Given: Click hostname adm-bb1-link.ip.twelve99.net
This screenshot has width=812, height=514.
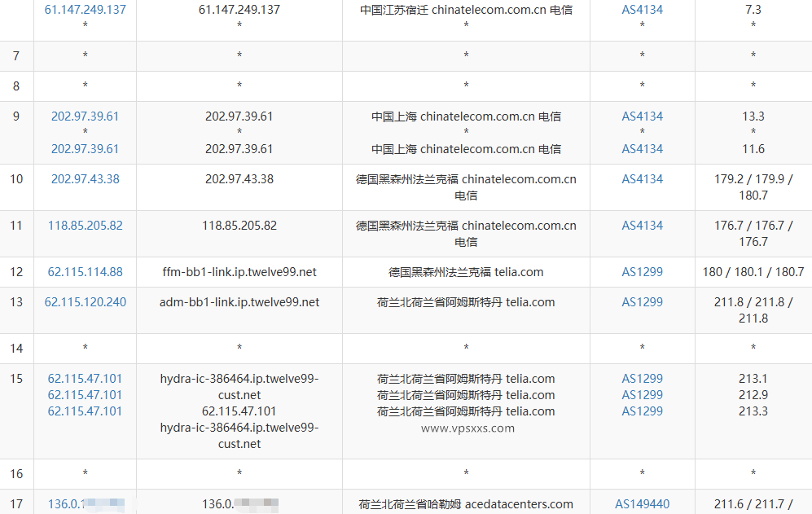Looking at the screenshot, I should [x=239, y=302].
